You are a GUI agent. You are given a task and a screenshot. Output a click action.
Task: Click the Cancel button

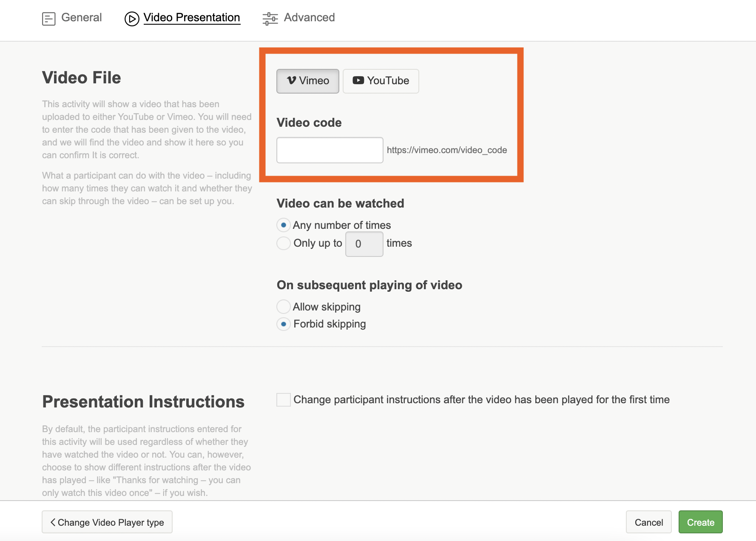648,522
